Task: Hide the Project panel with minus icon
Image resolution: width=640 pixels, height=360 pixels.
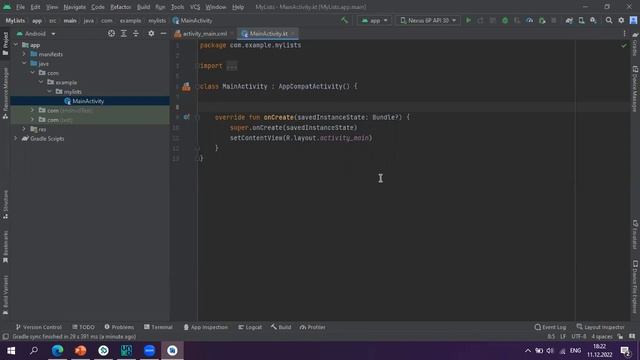Action: click(163, 33)
